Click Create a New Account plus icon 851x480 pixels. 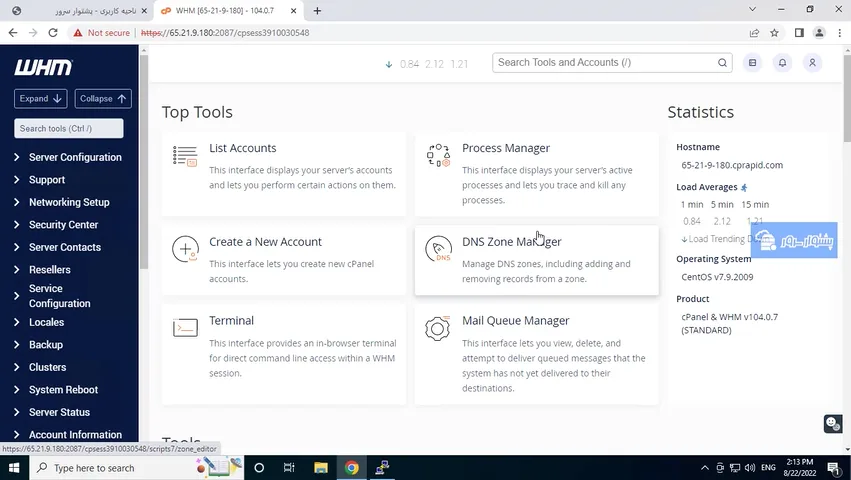(x=185, y=249)
